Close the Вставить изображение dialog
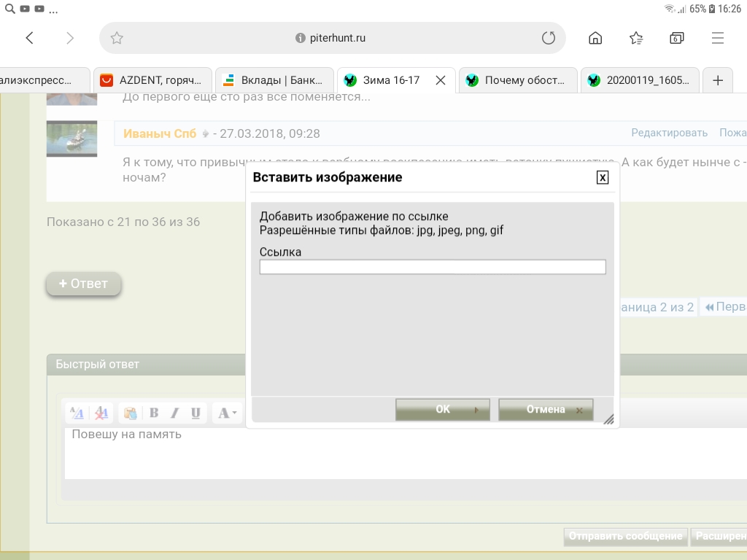Image resolution: width=747 pixels, height=560 pixels. coord(602,177)
